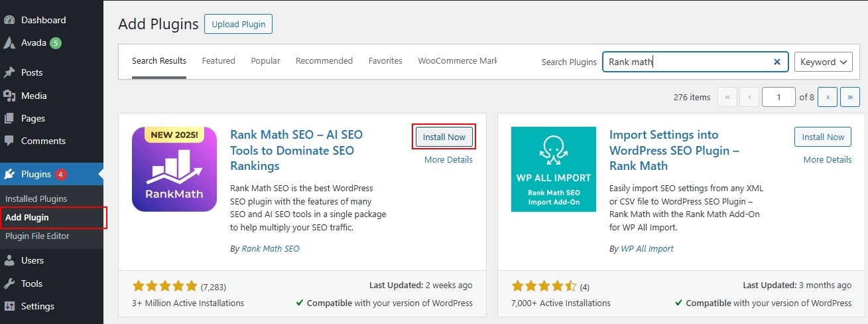Jump to last page of results
Viewport: 868px width, 324px height.
click(x=849, y=97)
